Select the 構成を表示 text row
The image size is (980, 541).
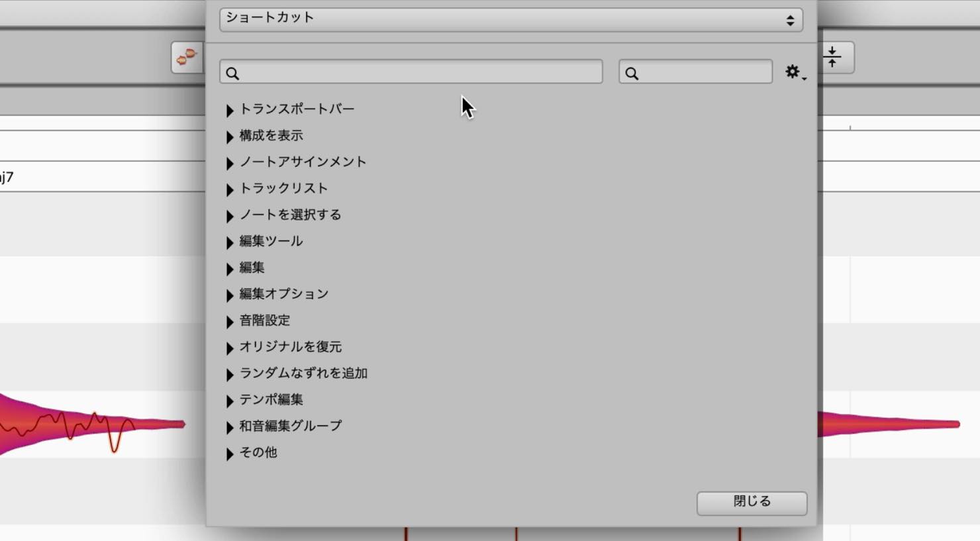click(271, 135)
